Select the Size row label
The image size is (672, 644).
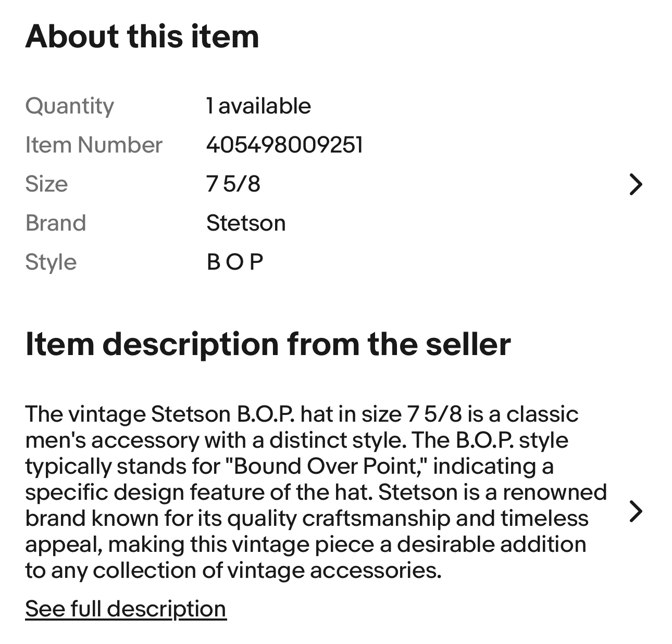pyautogui.click(x=46, y=184)
